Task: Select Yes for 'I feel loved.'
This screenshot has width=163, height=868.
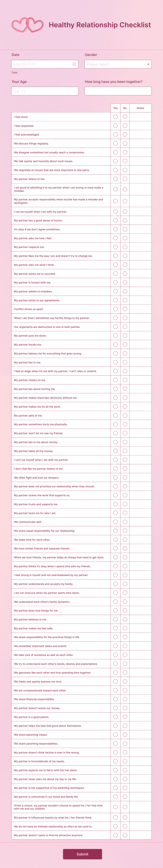Action: (115, 117)
